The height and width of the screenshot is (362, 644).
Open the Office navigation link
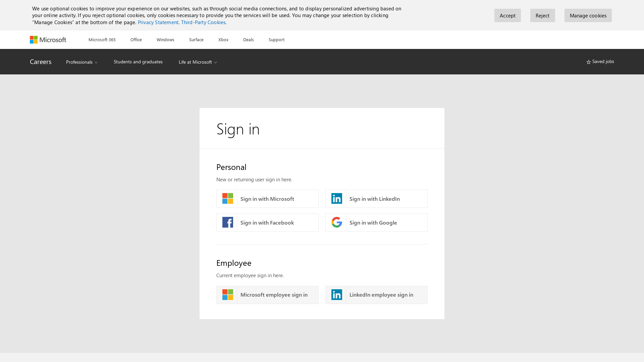coord(136,40)
